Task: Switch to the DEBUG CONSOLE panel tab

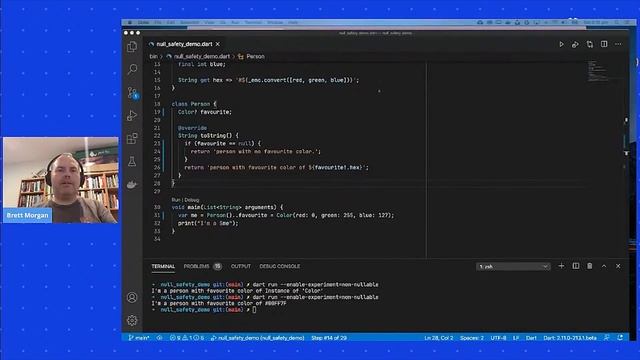Action: [280, 267]
